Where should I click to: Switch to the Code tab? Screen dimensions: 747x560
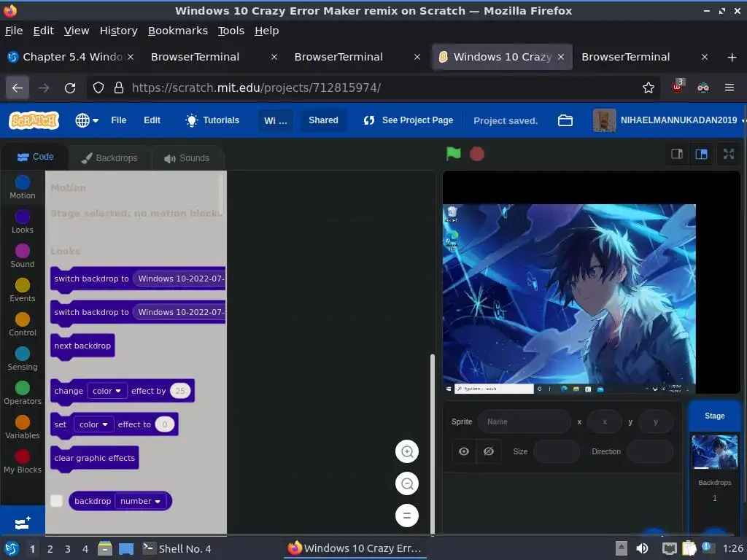[35, 157]
